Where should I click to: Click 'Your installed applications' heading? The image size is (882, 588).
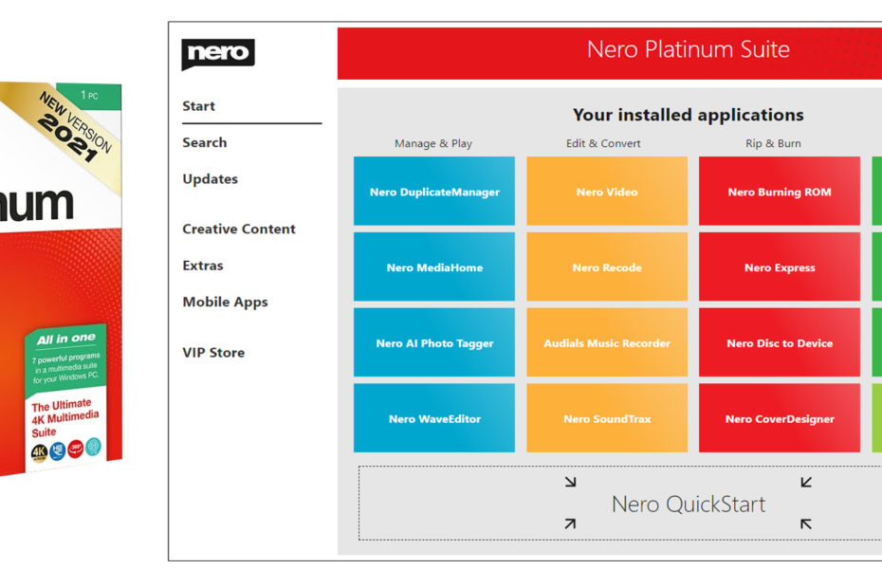point(688,115)
